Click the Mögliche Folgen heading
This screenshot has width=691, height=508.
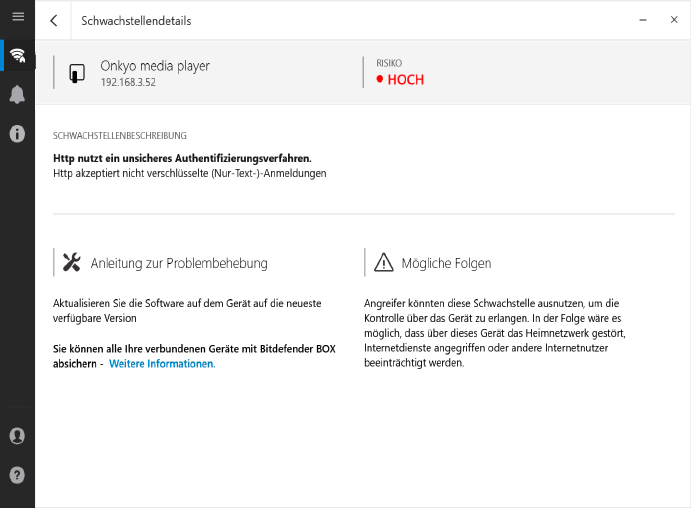coord(446,264)
